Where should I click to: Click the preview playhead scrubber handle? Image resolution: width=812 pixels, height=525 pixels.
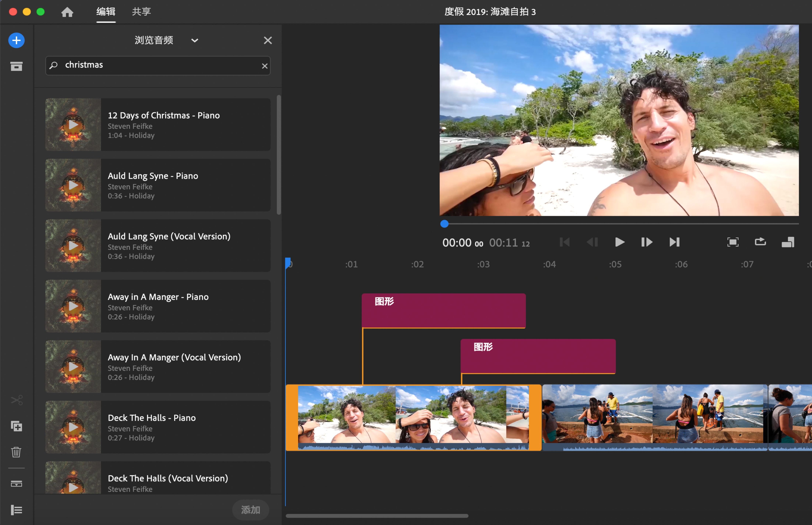click(444, 224)
